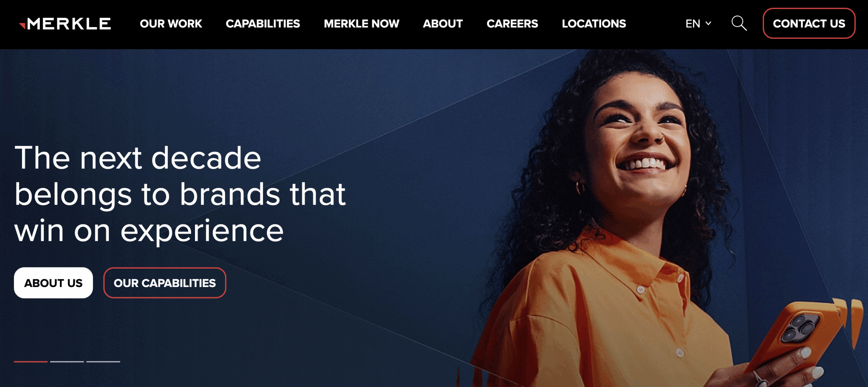The width and height of the screenshot is (868, 387).
Task: Open the Our Work menu
Action: coord(171,23)
